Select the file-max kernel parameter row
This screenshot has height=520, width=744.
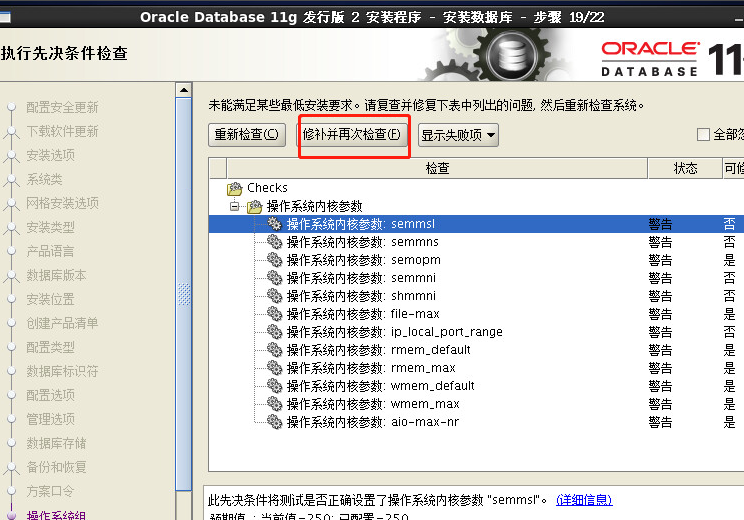point(476,314)
